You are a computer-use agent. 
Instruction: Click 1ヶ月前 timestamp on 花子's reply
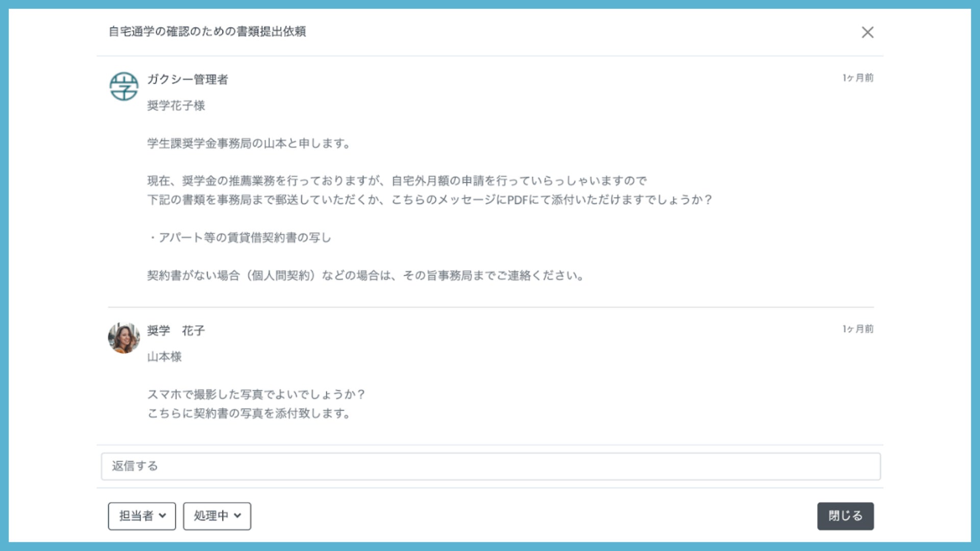857,329
